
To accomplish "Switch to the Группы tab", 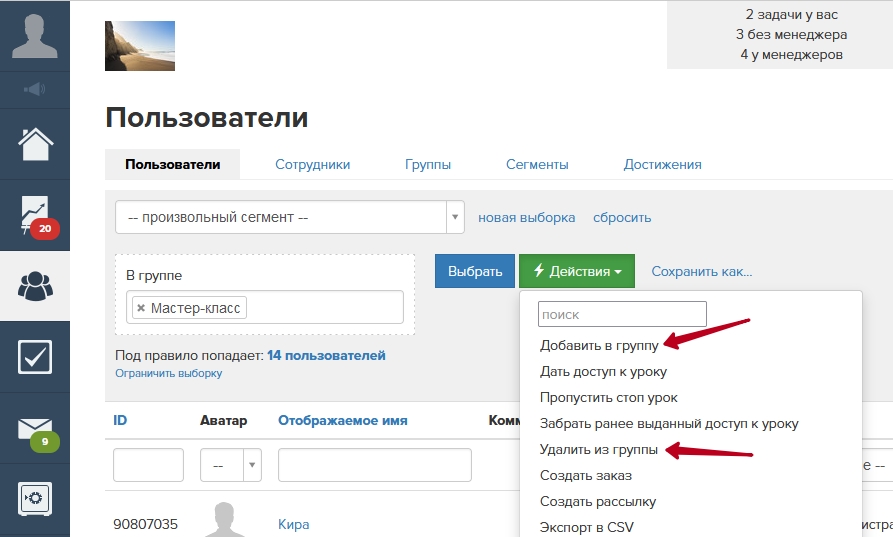I will (x=427, y=164).
